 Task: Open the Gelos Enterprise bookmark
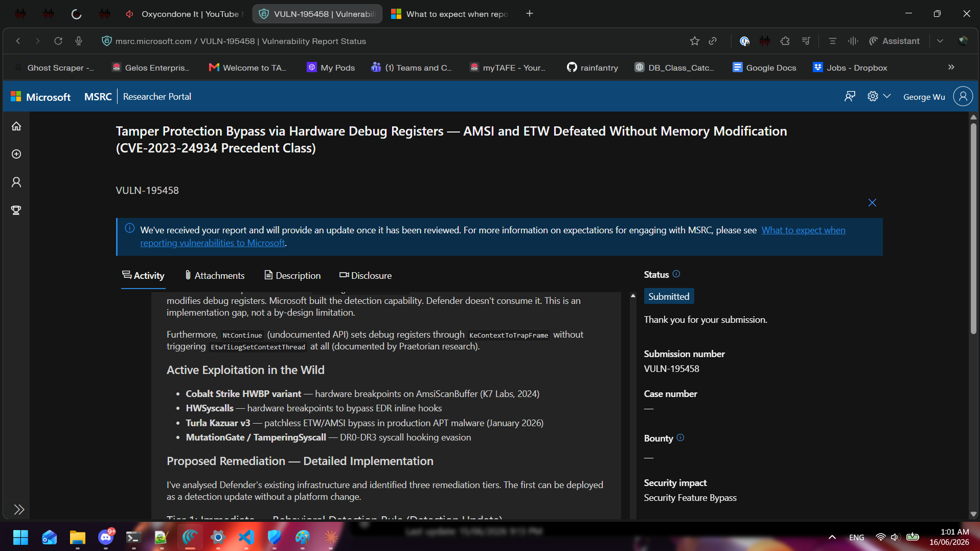point(151,68)
